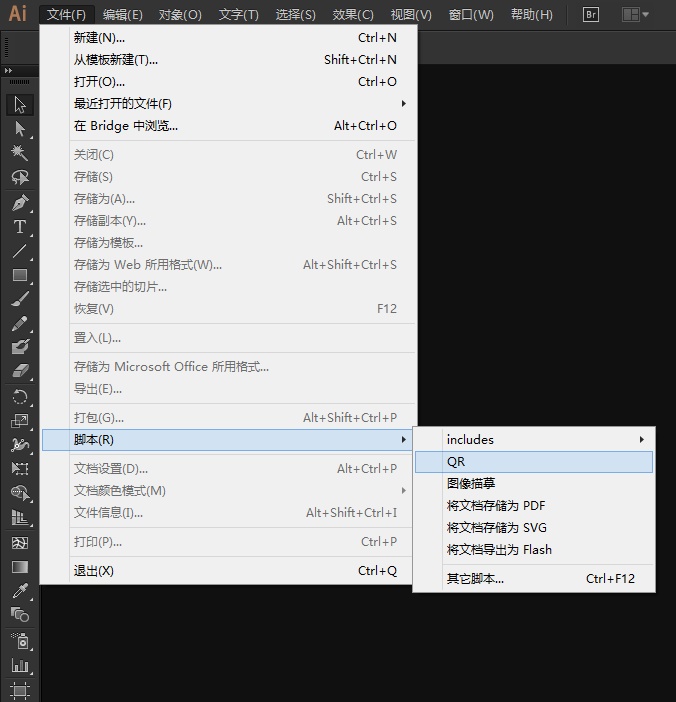Select the Artboard tool
Viewport: 676px width, 702px height.
coord(20,690)
